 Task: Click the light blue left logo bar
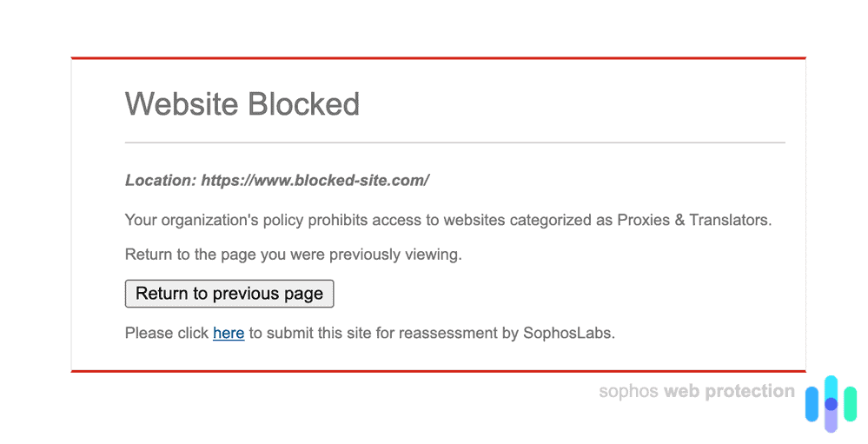pyautogui.click(x=812, y=404)
